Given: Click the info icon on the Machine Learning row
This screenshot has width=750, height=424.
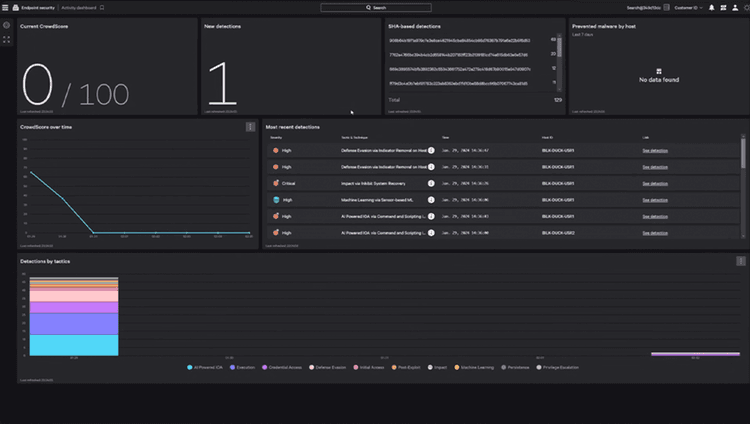Looking at the screenshot, I should [x=431, y=200].
